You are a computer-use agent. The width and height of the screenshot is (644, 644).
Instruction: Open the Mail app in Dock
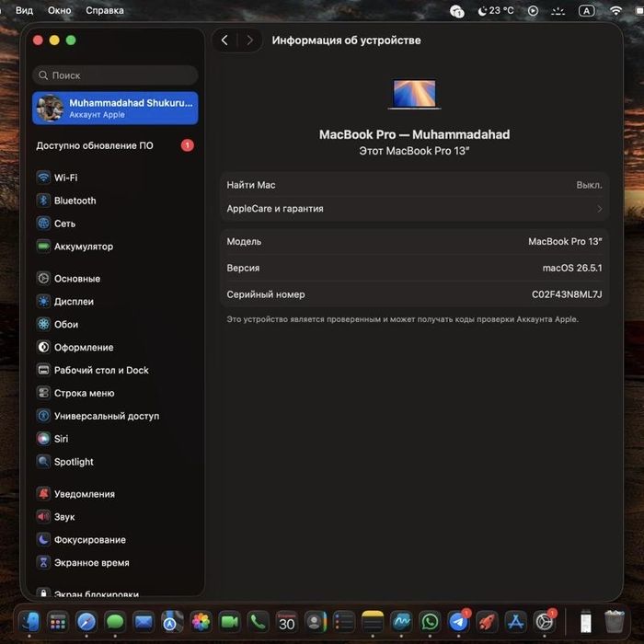pyautogui.click(x=144, y=622)
